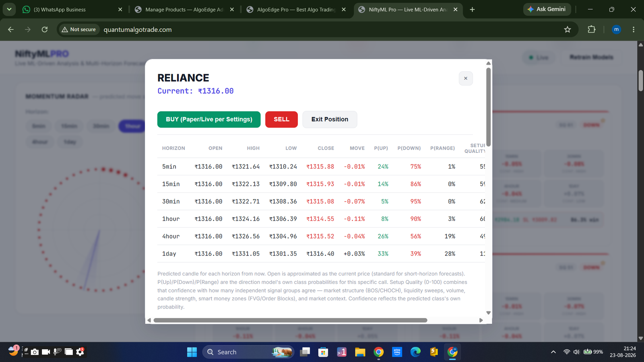Viewport: 644px width, 362px height.
Task: Click the Not secure site info chip
Action: pyautogui.click(x=79, y=29)
